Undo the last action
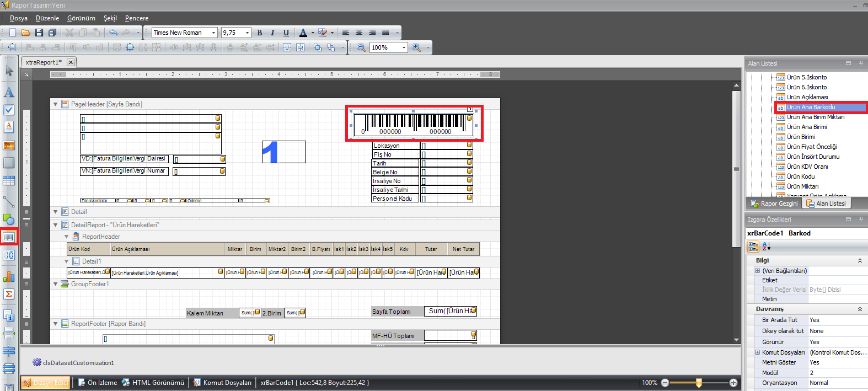The height and width of the screenshot is (391, 868). pyautogui.click(x=113, y=33)
